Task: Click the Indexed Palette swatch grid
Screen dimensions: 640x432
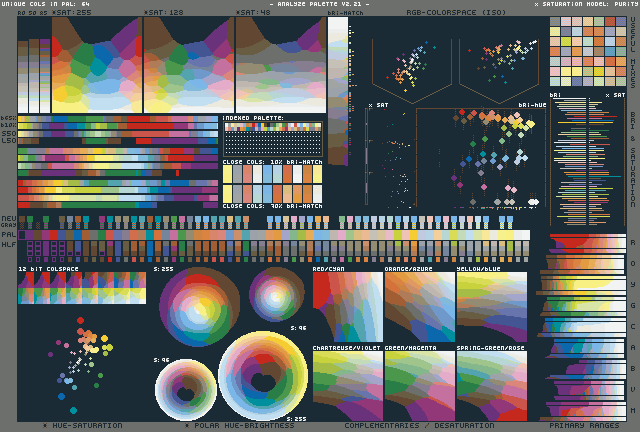Action: click(272, 137)
